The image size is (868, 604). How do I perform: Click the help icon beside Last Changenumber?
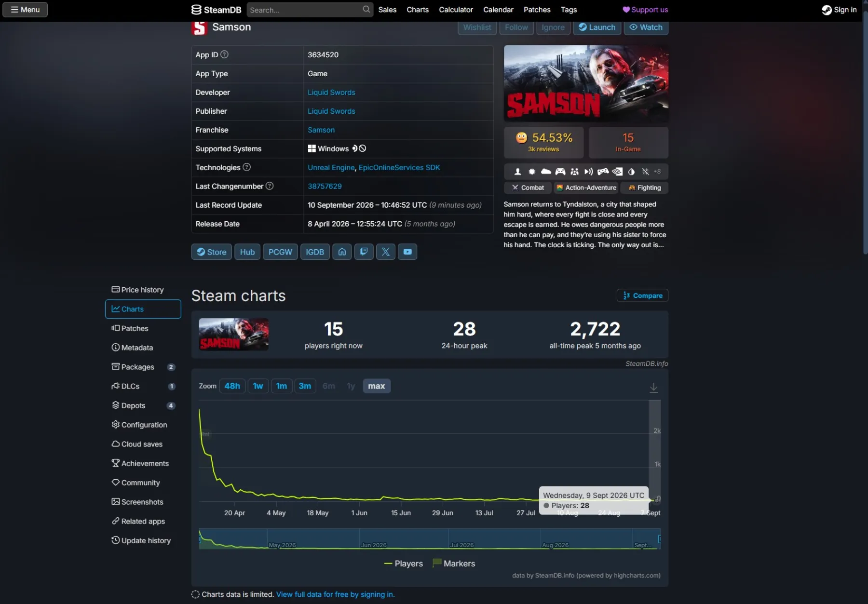270,186
